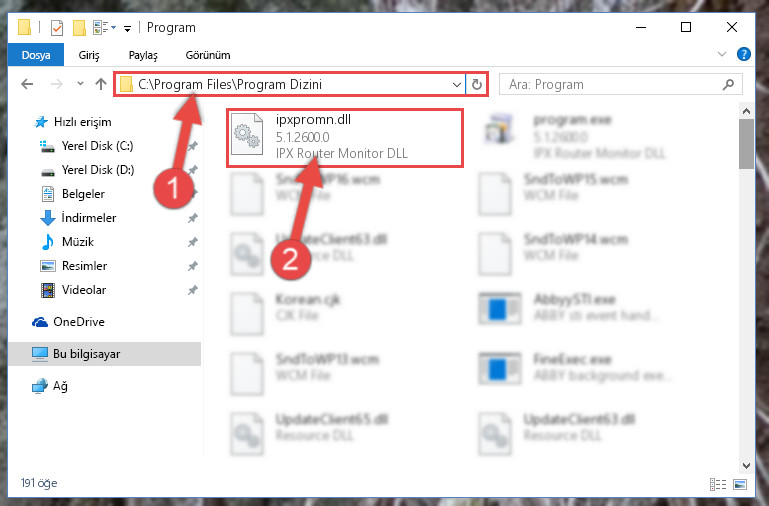This screenshot has width=769, height=506.
Task: Go up one folder level arrow
Action: 101,84
